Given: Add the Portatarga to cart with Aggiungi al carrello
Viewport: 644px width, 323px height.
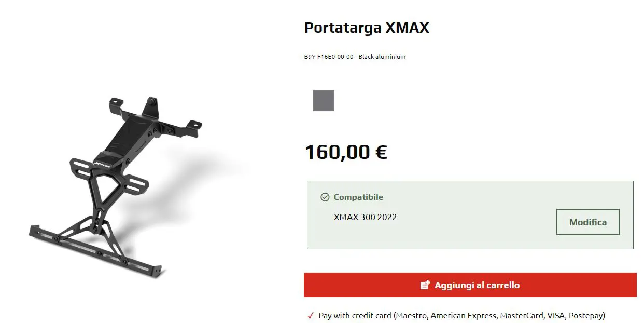Looking at the screenshot, I should click(x=470, y=285).
